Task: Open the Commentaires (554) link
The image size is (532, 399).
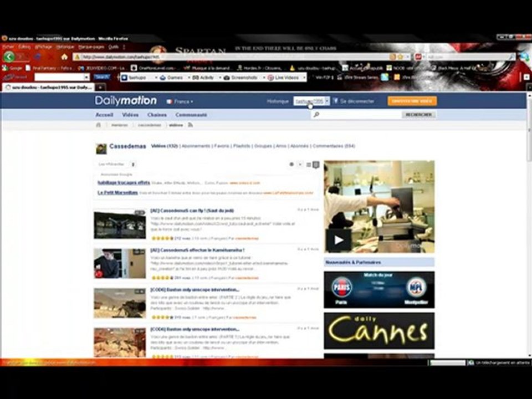Action: (x=334, y=146)
